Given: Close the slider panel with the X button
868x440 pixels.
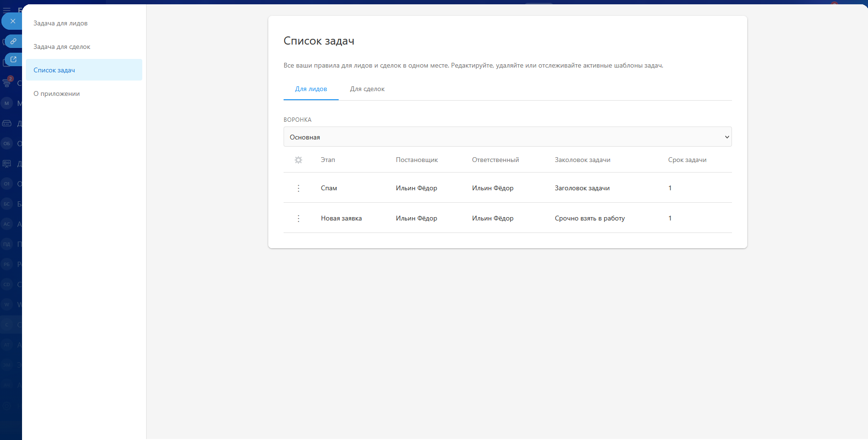Looking at the screenshot, I should tap(13, 21).
